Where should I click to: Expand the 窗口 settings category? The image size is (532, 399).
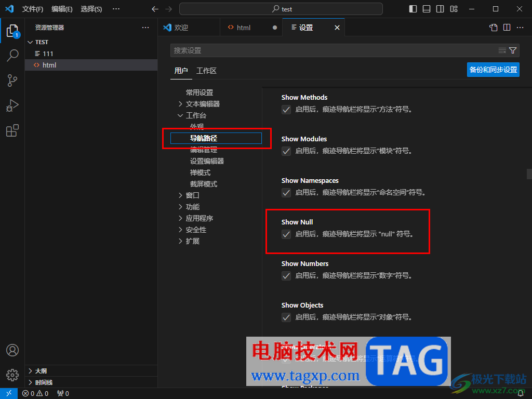[x=180, y=195]
